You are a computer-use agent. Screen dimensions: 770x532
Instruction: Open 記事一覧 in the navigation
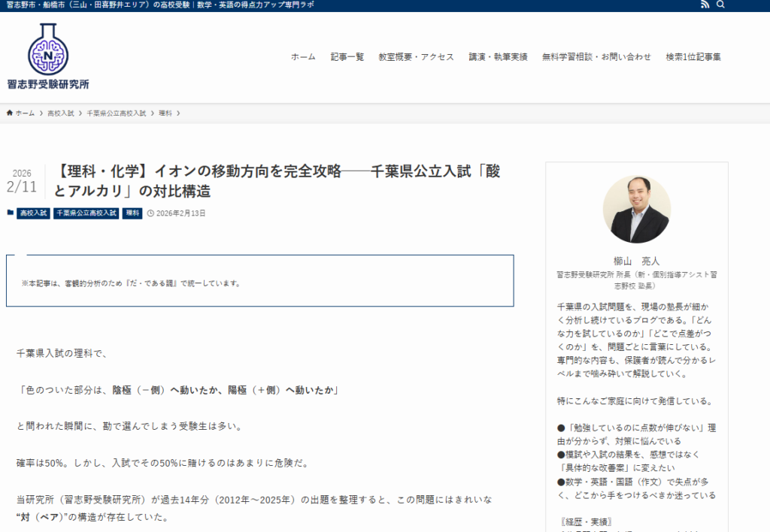pyautogui.click(x=347, y=57)
